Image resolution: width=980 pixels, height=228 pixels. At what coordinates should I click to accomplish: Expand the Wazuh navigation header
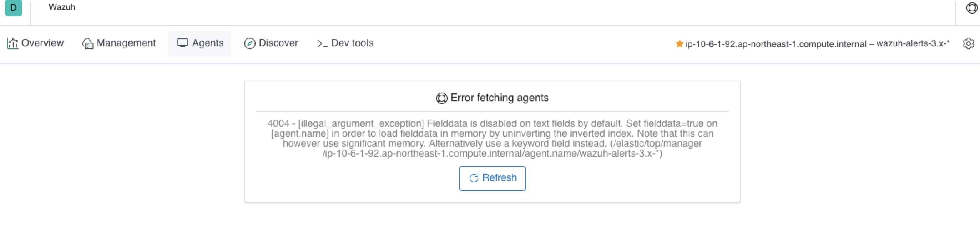[62, 7]
